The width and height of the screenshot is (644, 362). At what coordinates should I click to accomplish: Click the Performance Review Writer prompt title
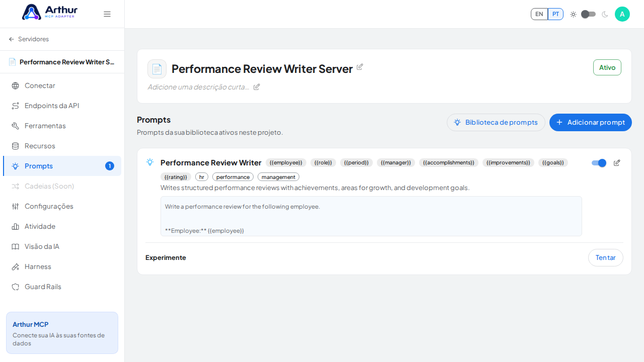(x=211, y=163)
